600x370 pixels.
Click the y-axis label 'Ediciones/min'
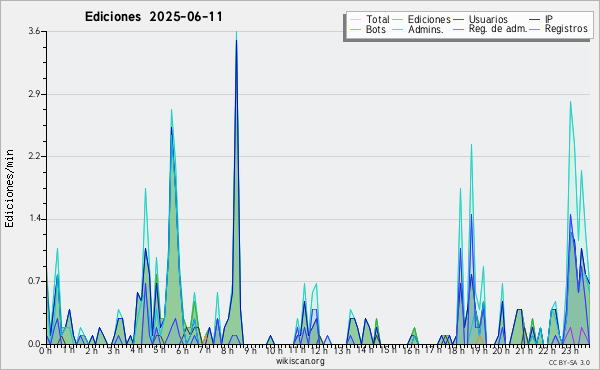pyautogui.click(x=9, y=188)
